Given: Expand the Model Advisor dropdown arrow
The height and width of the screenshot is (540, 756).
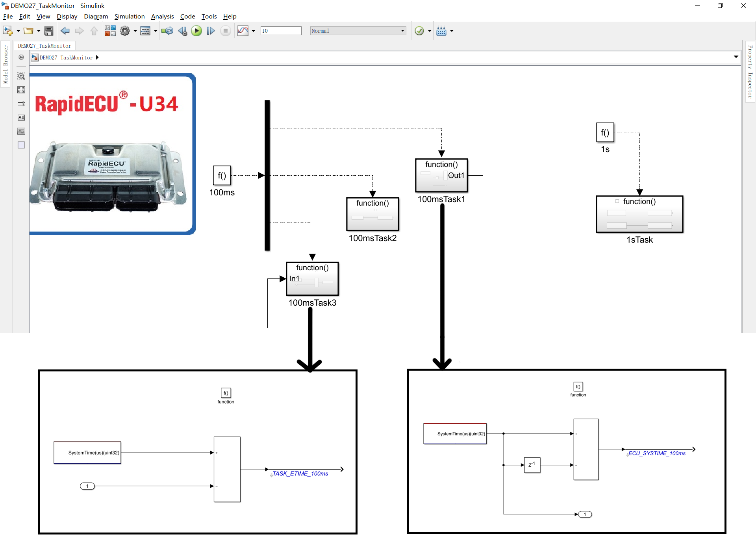Looking at the screenshot, I should (x=430, y=31).
